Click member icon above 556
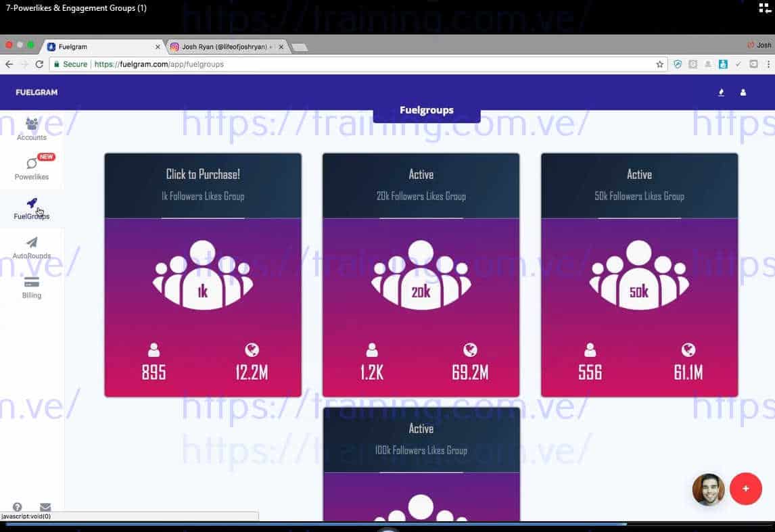Image resolution: width=775 pixels, height=532 pixels. click(590, 349)
